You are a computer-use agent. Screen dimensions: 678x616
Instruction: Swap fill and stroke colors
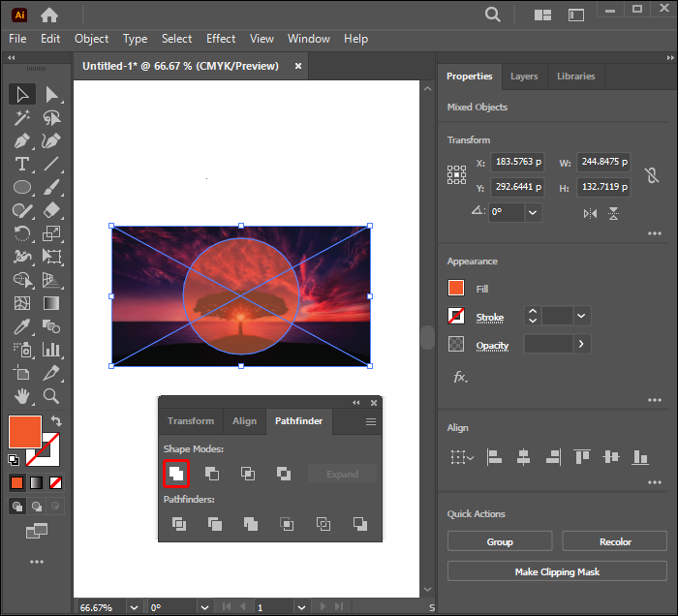tap(56, 422)
